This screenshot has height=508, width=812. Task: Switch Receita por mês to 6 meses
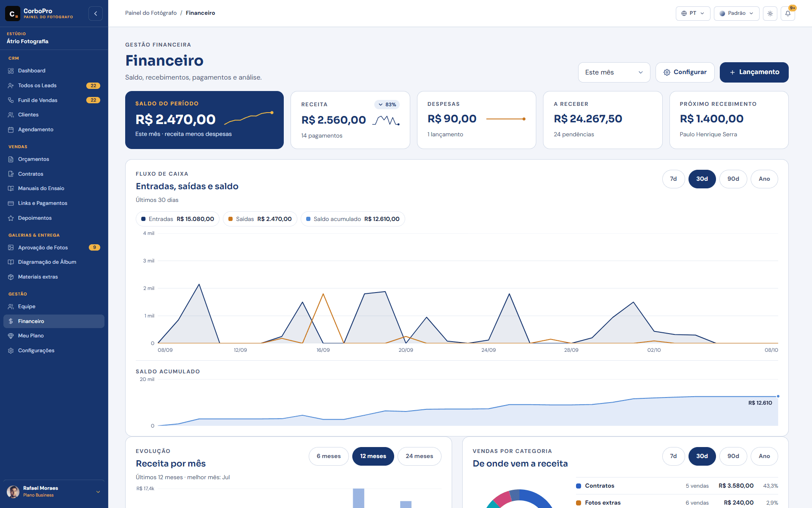point(329,456)
